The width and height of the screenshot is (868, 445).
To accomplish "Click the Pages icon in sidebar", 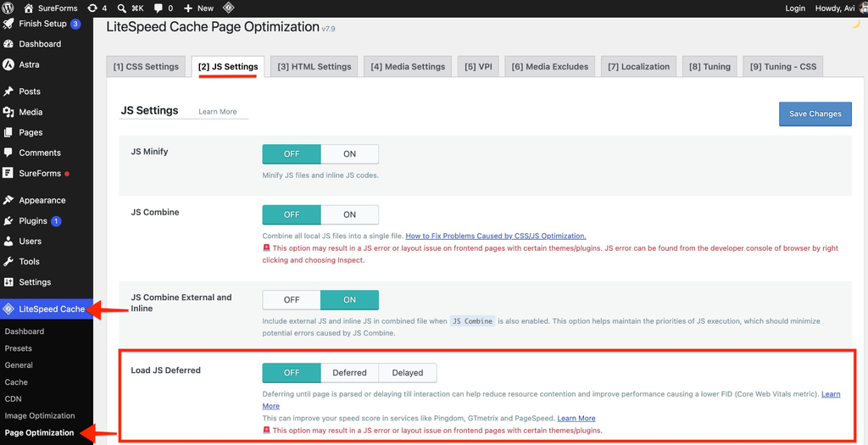I will pos(8,132).
